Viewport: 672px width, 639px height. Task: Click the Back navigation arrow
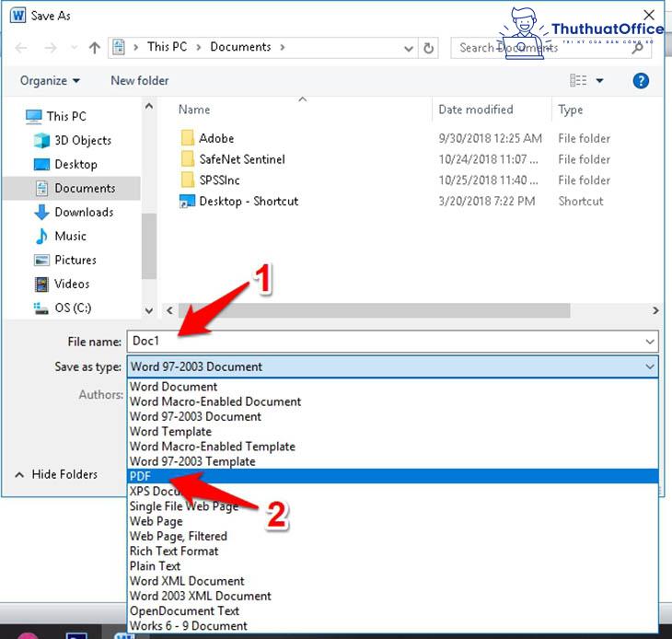(x=21, y=48)
